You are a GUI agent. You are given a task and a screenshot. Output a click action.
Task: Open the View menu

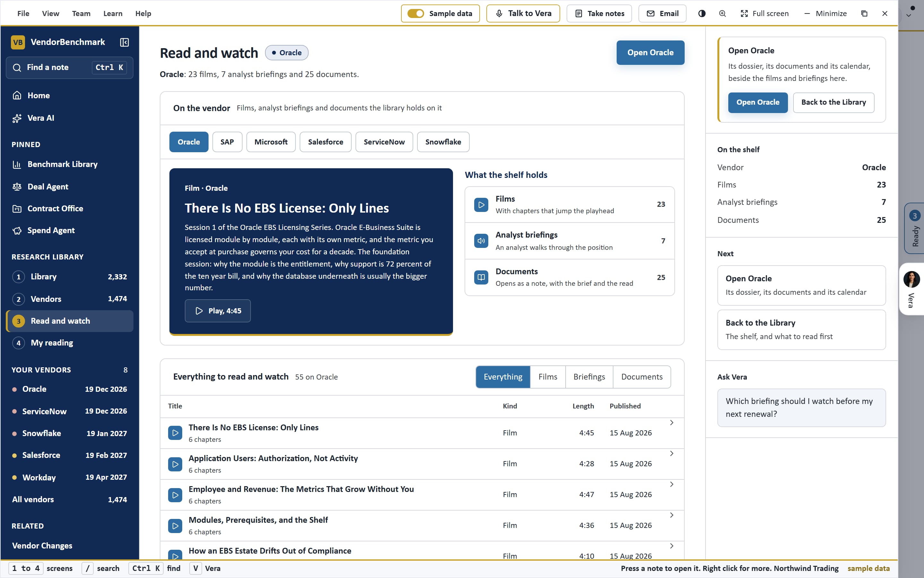(50, 13)
